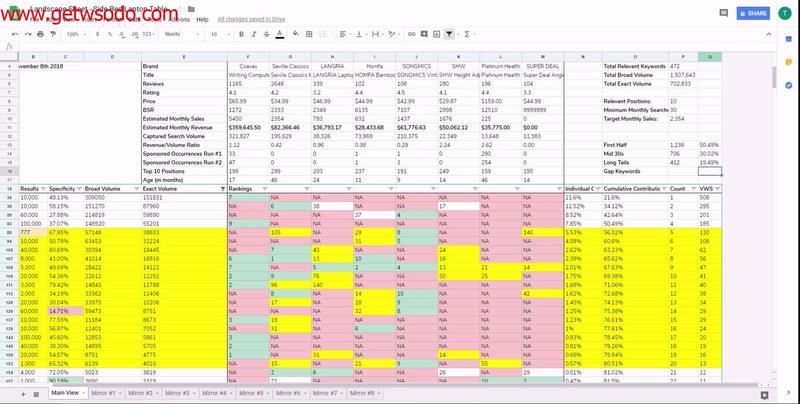The image size is (800, 404).
Task: Toggle bold formatting
Action: [x=241, y=34]
